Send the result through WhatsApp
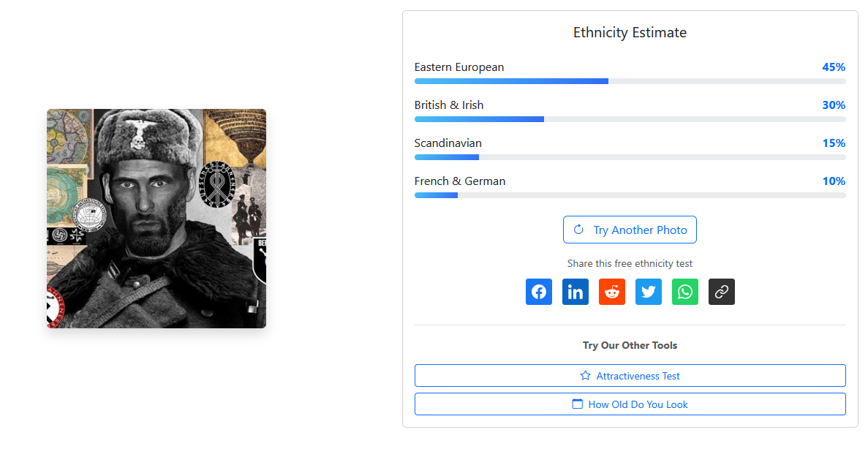The image size is (868, 457). (685, 292)
